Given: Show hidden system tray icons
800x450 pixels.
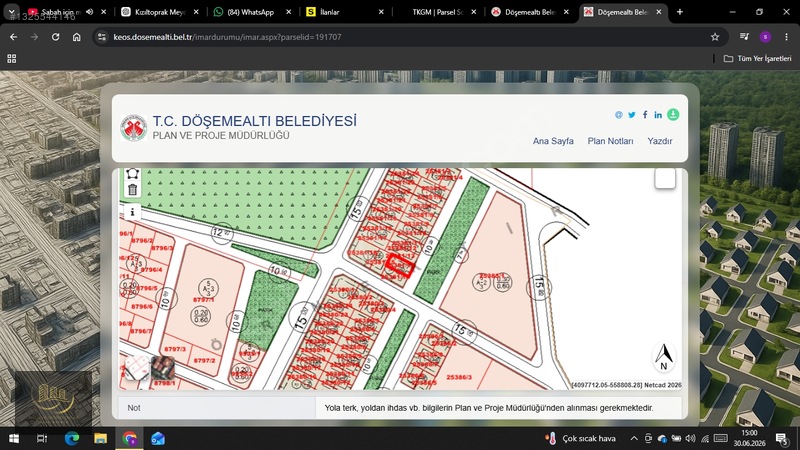Looking at the screenshot, I should 634,438.
